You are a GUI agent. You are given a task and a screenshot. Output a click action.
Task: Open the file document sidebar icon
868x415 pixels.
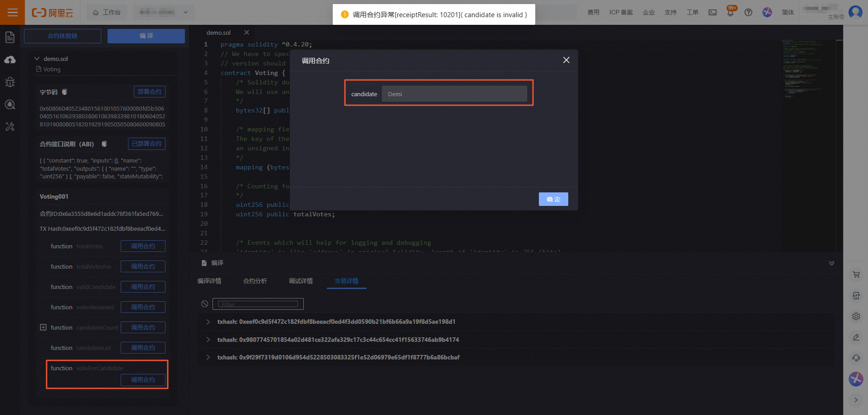pyautogui.click(x=10, y=37)
